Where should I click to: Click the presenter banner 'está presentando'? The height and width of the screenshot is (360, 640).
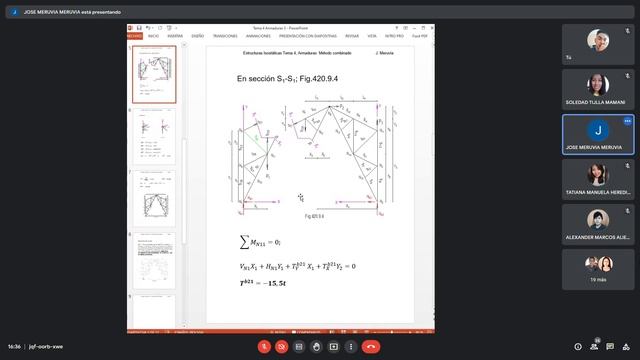coord(72,12)
